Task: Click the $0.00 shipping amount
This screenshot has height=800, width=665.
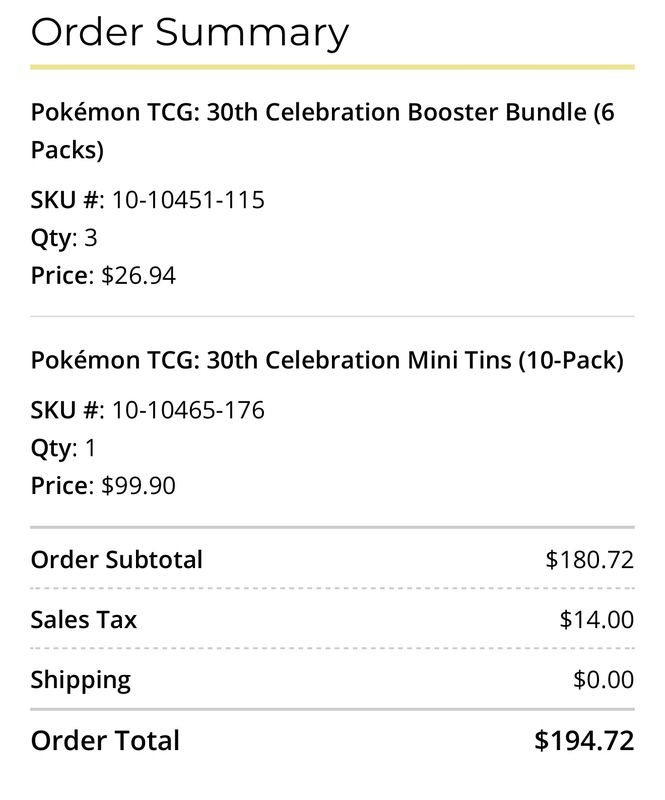Action: (x=603, y=680)
